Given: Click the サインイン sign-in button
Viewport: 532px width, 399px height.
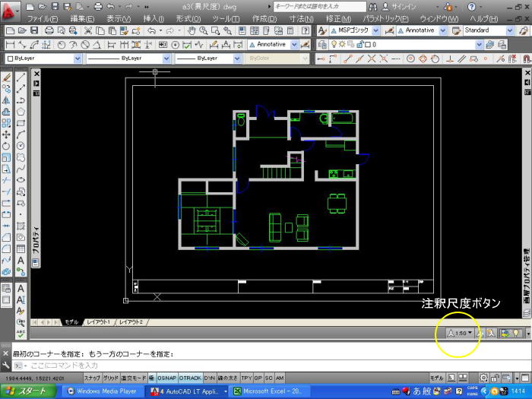Looking at the screenshot, I should [x=399, y=6].
